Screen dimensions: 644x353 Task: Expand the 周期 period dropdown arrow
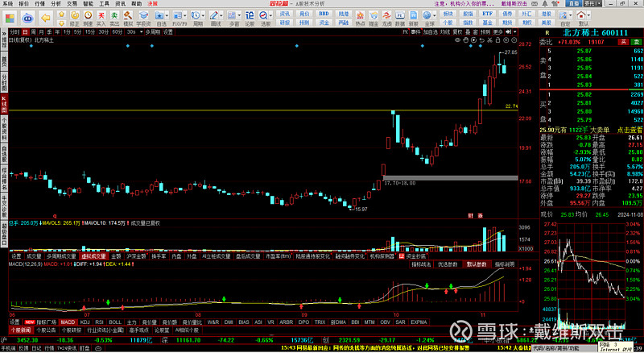[204, 15]
